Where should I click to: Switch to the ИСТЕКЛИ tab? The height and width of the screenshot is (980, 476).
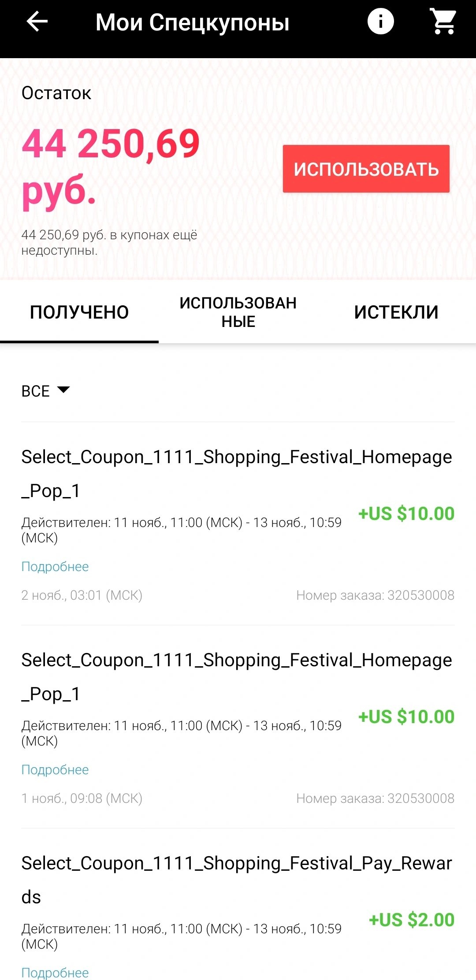[x=396, y=312]
